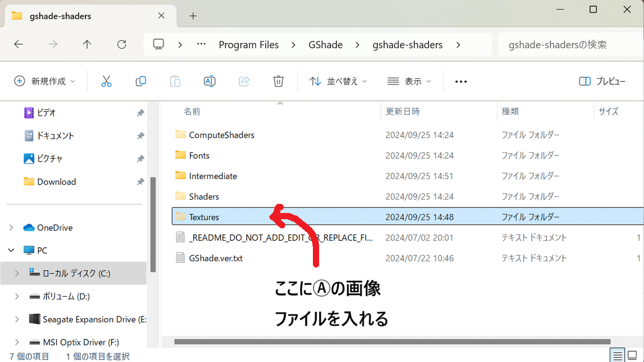Click gshade-shaders in the breadcrumb path
This screenshot has width=644, height=362.
407,45
